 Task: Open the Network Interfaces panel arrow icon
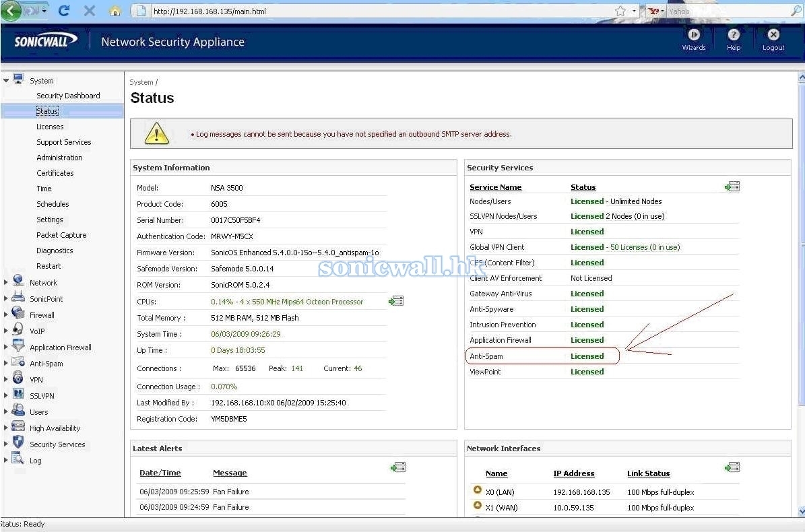[x=732, y=467]
